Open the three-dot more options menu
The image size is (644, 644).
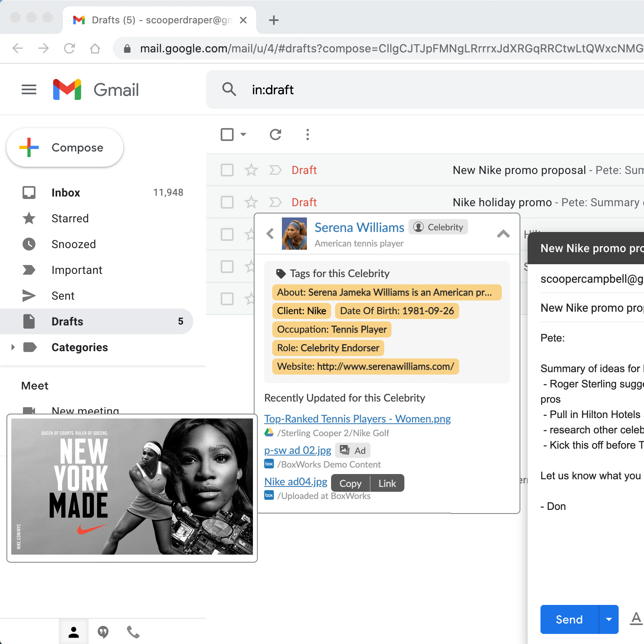pos(308,135)
